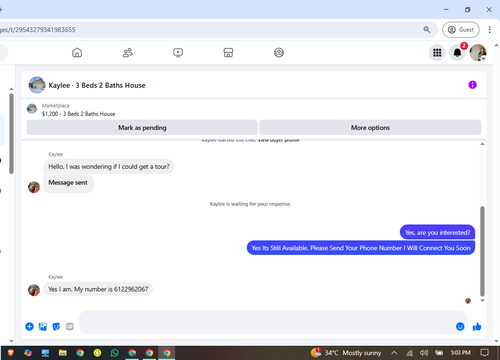Viewport: 500px width, 360px height.
Task: Open the network icon in system tray
Action: (409, 353)
